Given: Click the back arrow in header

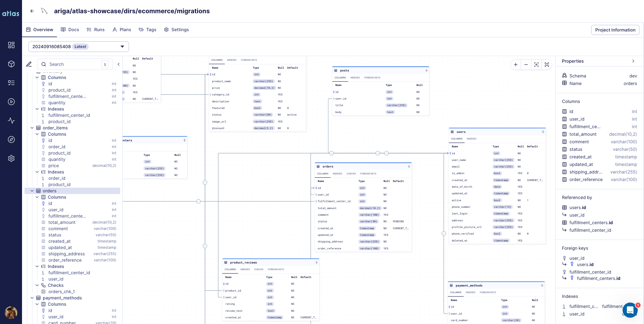Looking at the screenshot, I should (x=32, y=11).
